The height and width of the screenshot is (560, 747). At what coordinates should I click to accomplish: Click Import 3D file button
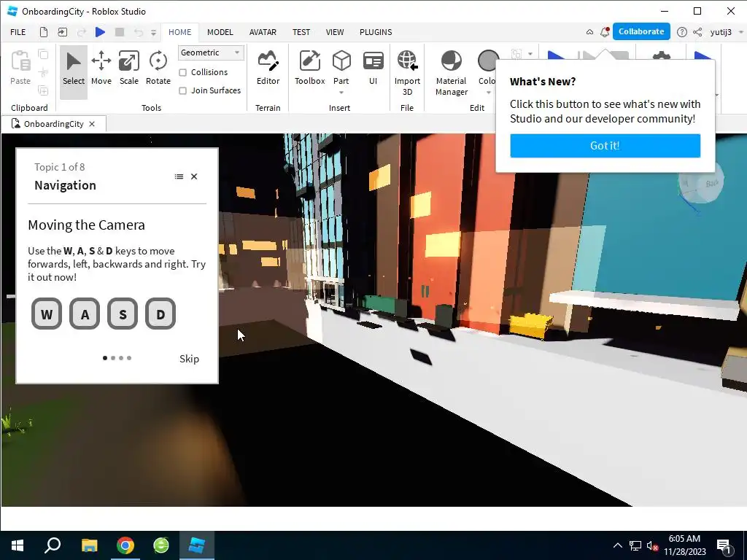click(x=407, y=72)
